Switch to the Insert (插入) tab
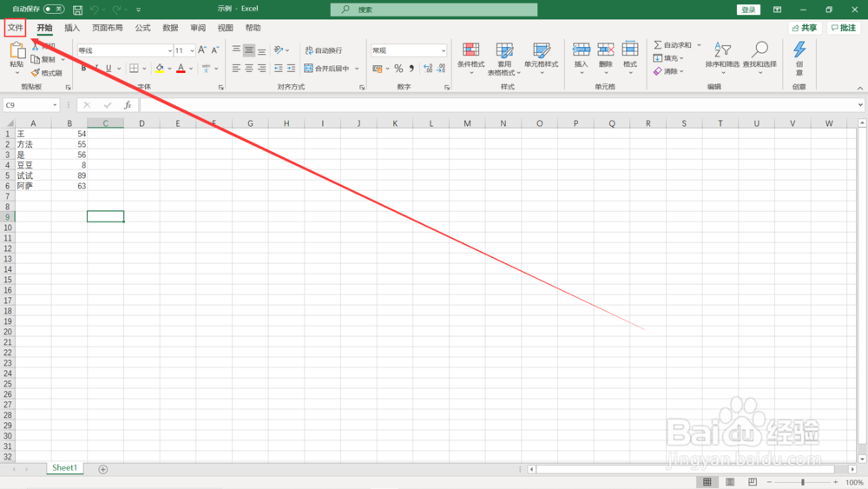Image resolution: width=868 pixels, height=489 pixels. pyautogui.click(x=72, y=28)
